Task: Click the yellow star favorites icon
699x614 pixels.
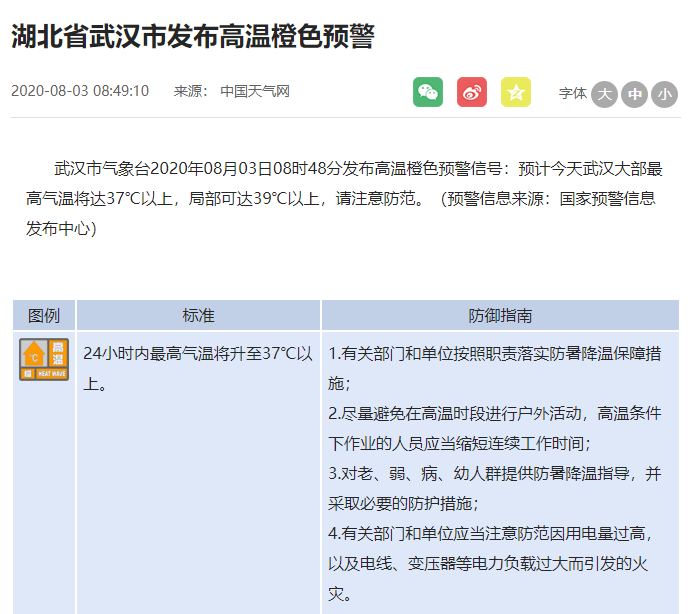Action: click(516, 92)
